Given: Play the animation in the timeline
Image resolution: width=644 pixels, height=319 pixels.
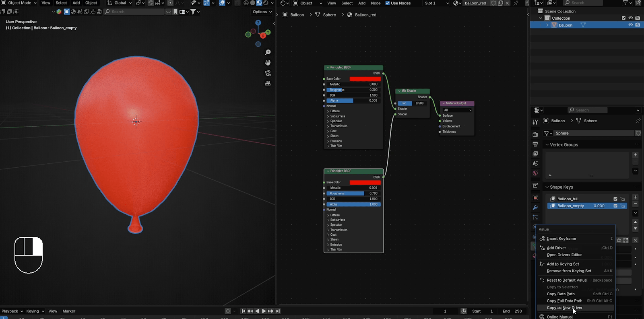Looking at the screenshot, I should (264, 311).
